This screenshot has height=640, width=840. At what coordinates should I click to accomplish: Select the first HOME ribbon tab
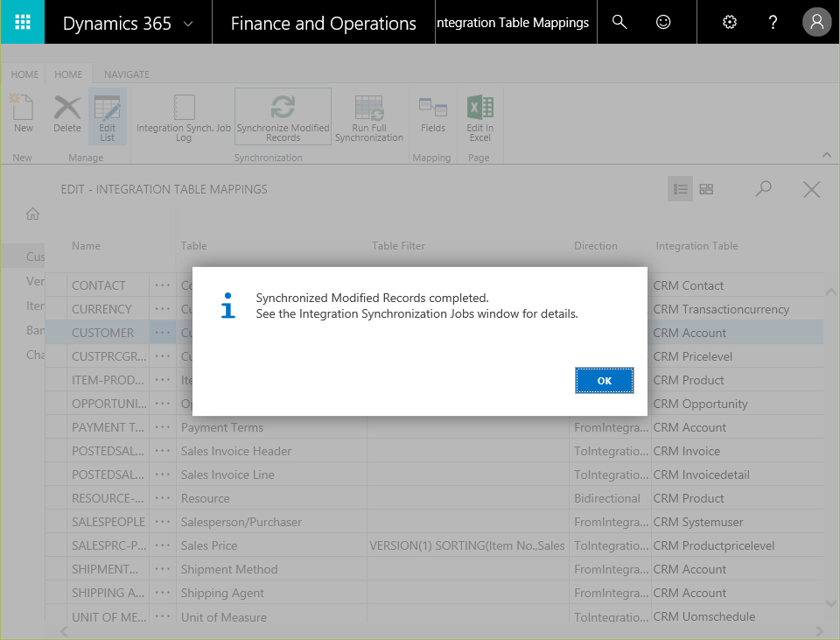tap(24, 74)
